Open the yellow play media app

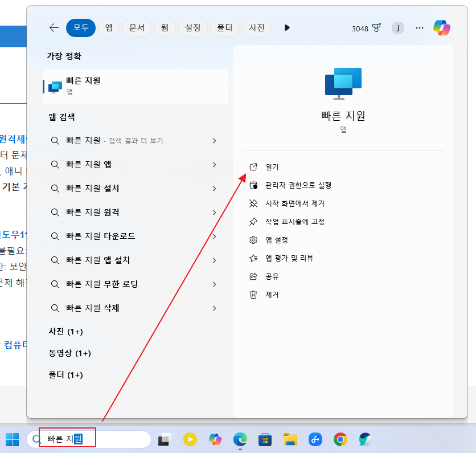(190, 439)
